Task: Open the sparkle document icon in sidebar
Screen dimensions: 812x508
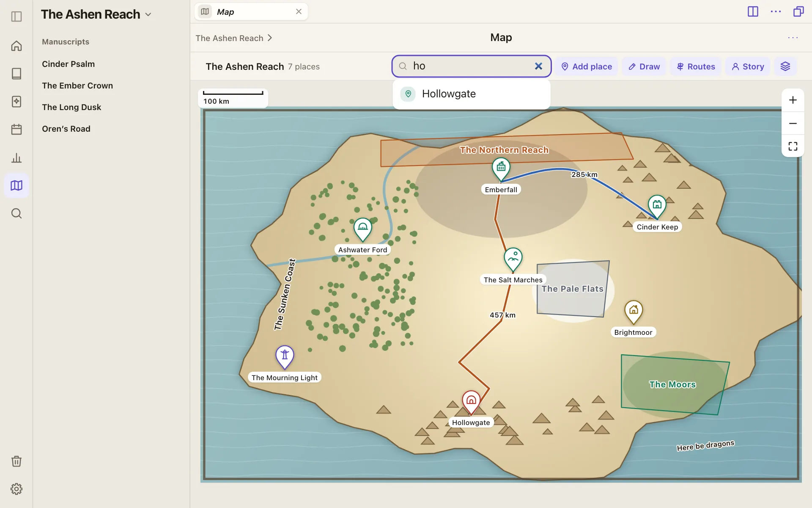Action: click(16, 102)
